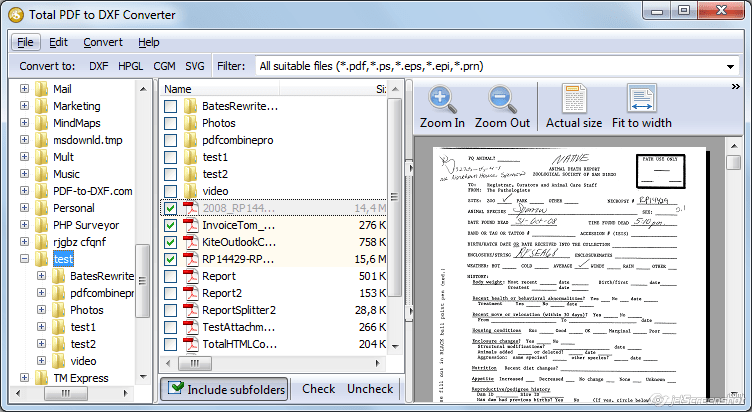Check the ReportSplitter2 file checkbox
The height and width of the screenshot is (412, 752).
pyautogui.click(x=170, y=310)
